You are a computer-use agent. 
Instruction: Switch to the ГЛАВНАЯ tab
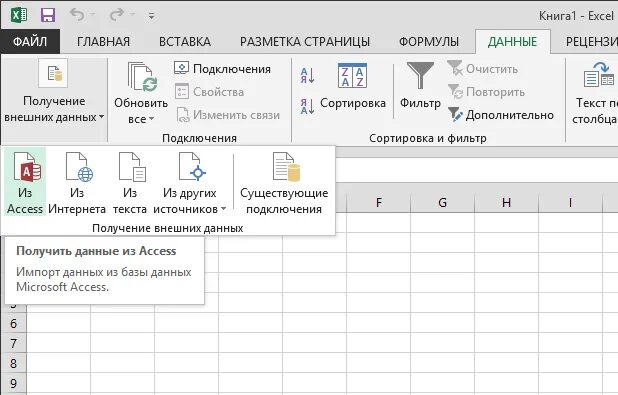click(103, 41)
